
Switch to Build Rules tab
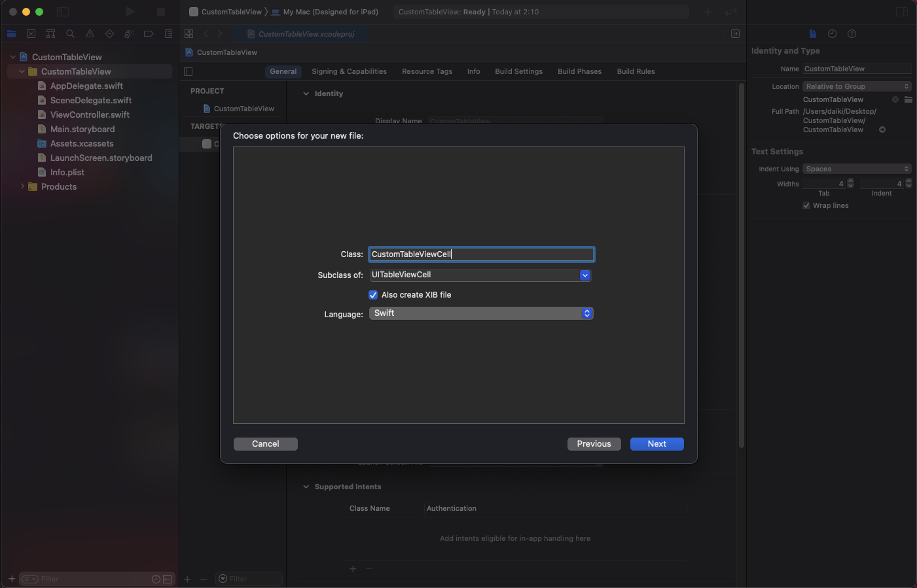[636, 71]
